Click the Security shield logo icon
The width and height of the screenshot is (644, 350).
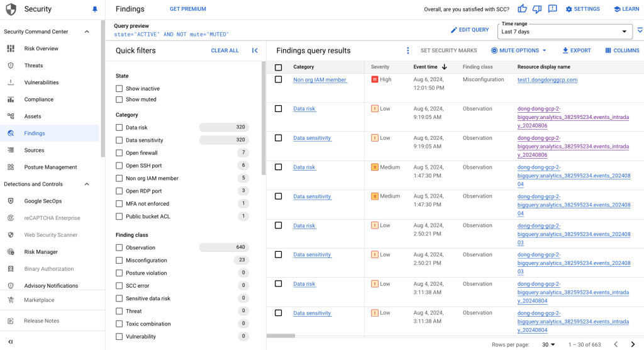click(x=11, y=9)
